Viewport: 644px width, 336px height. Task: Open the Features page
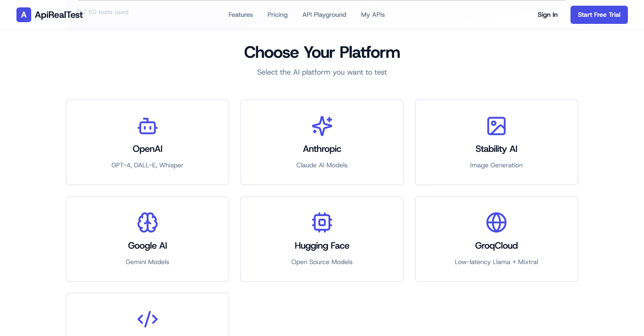240,15
